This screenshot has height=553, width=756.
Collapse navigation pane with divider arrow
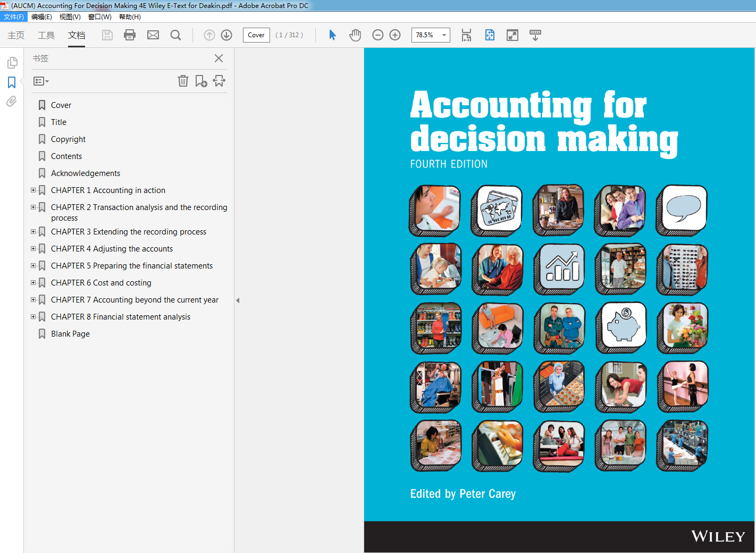click(238, 300)
